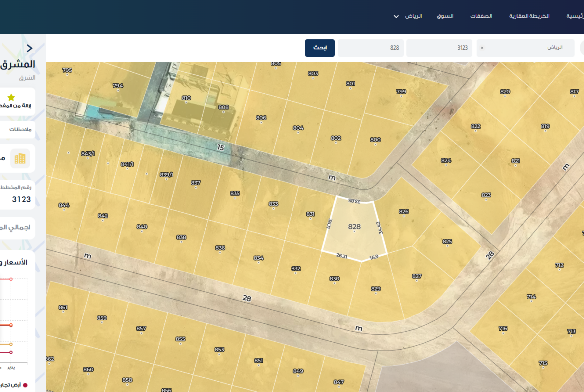Clear the الرياض city selection with the x

coord(482,48)
